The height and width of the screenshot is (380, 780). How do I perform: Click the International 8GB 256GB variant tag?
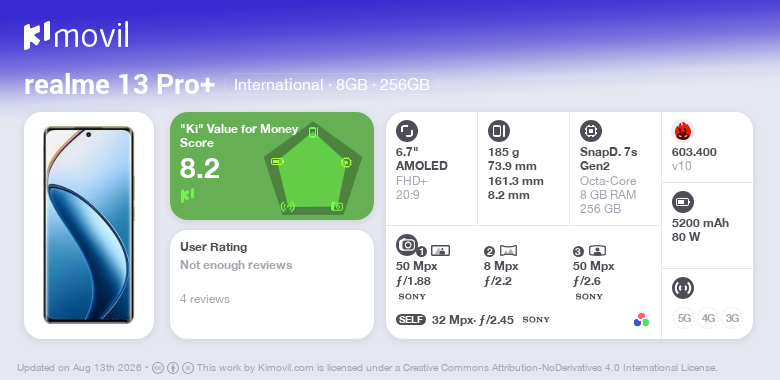[x=332, y=85]
